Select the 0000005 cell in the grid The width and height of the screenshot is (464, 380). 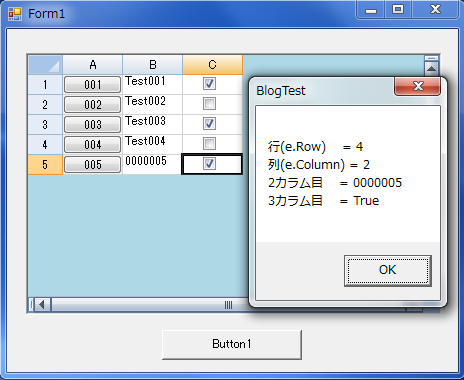coord(153,165)
